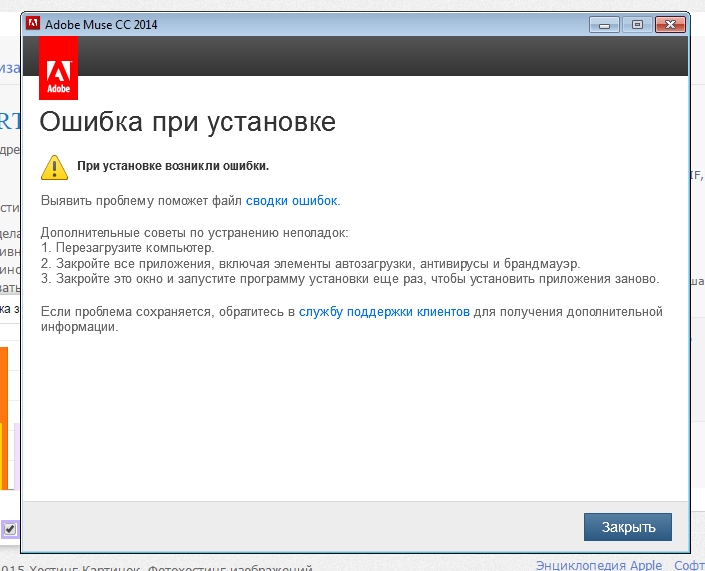Click the "Adobe Muse CC 2014" title bar text

click(101, 24)
